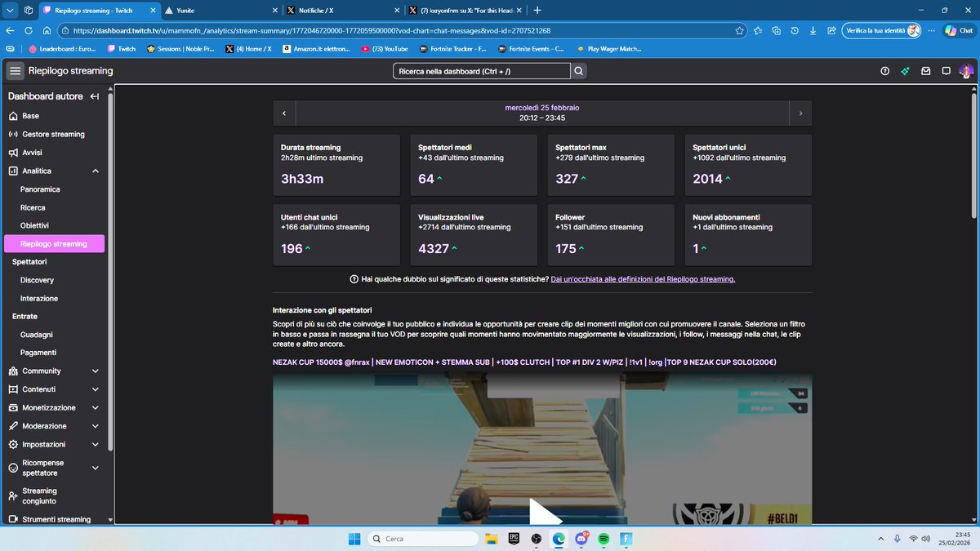Viewport: 980px width, 551px height.
Task: Open Pagamenti under Entrate
Action: (x=54, y=353)
